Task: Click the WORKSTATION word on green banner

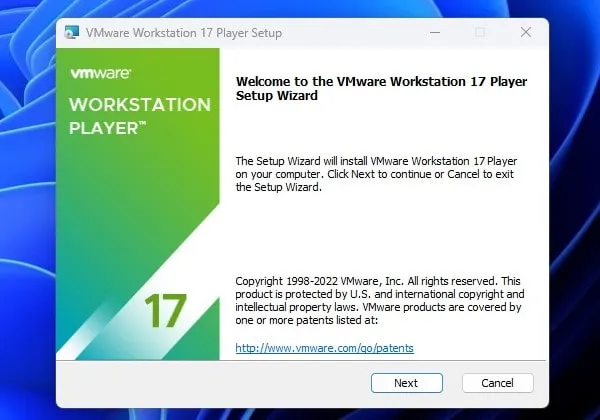Action: pos(139,105)
